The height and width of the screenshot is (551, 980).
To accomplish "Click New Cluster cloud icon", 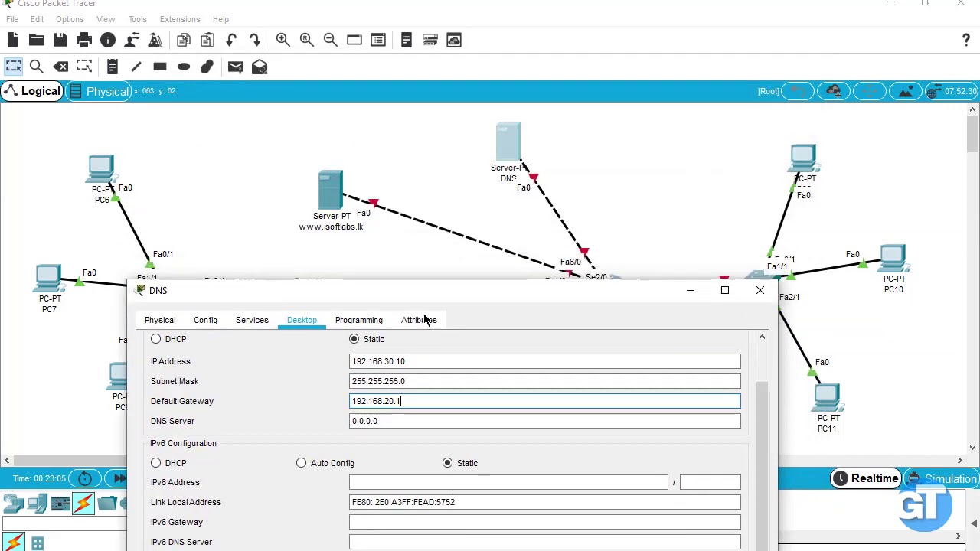I will pyautogui.click(x=833, y=91).
